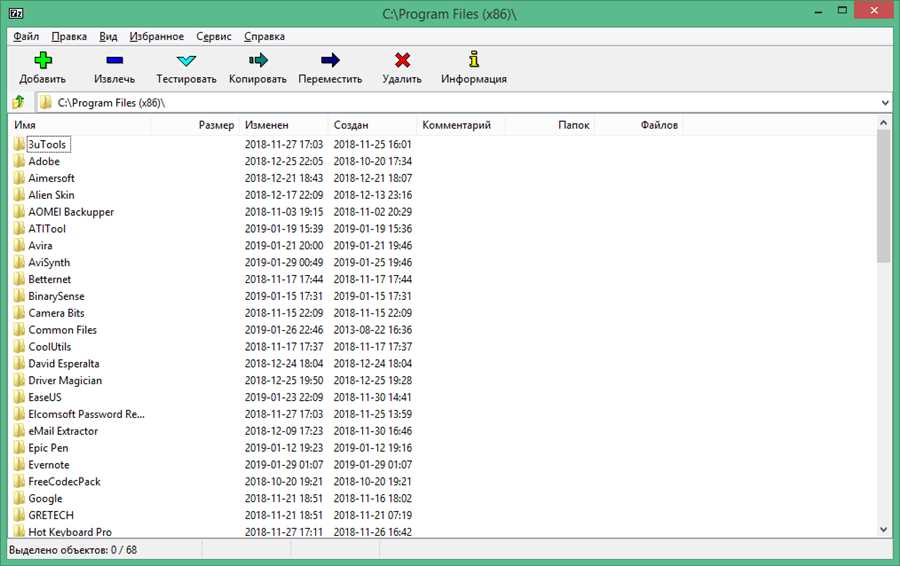The height and width of the screenshot is (566, 900).
Task: Click the scrollbar down arrow
Action: (883, 529)
